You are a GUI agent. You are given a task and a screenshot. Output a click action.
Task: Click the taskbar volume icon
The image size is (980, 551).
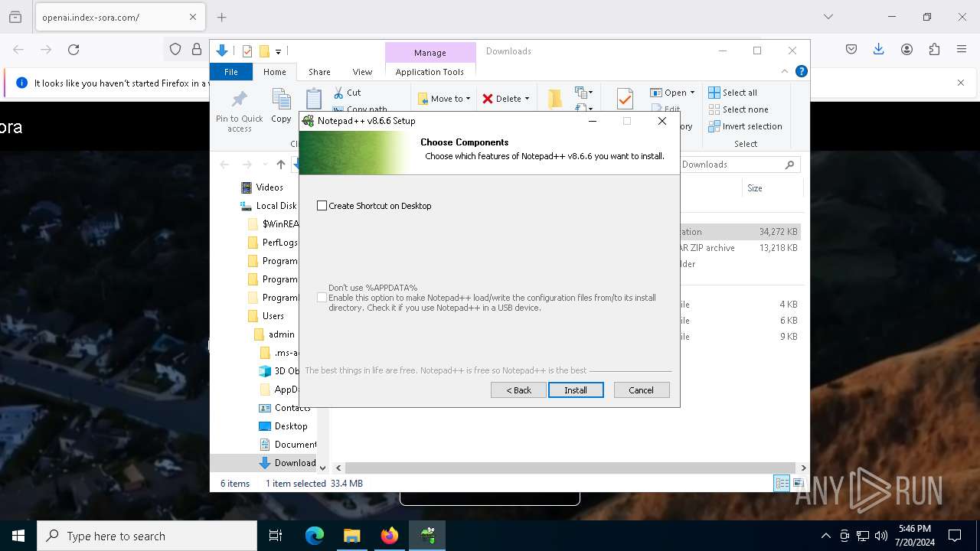tap(881, 536)
